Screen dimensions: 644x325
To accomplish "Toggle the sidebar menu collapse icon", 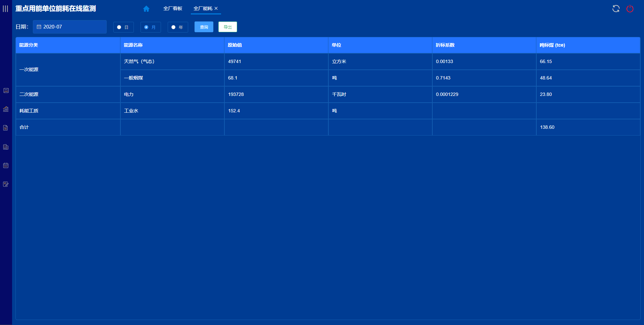I will (5, 9).
